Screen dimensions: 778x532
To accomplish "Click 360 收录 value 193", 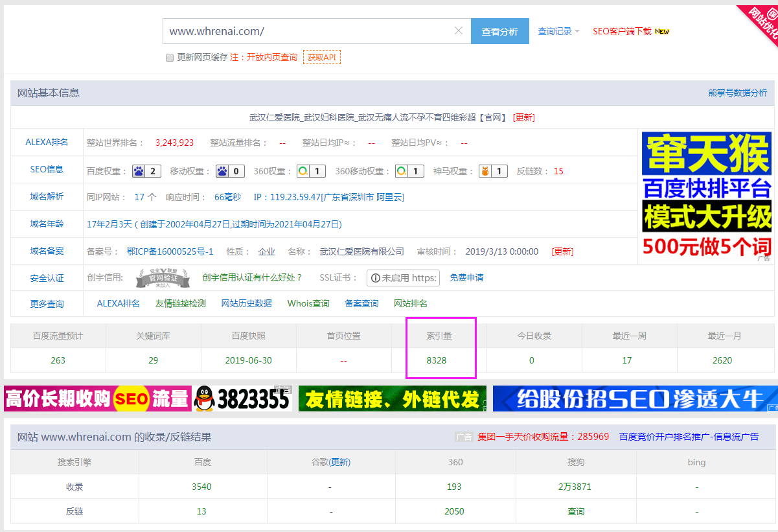I will tap(454, 487).
